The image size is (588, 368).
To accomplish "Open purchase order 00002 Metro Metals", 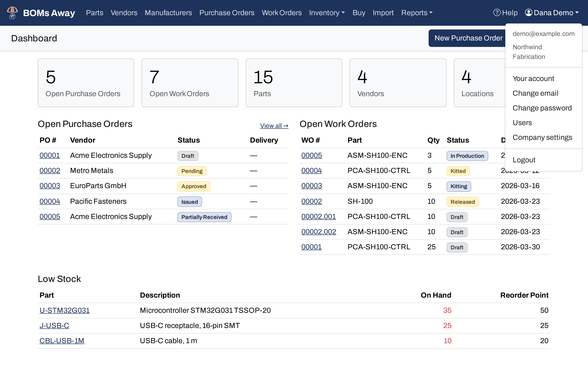I will point(50,171).
